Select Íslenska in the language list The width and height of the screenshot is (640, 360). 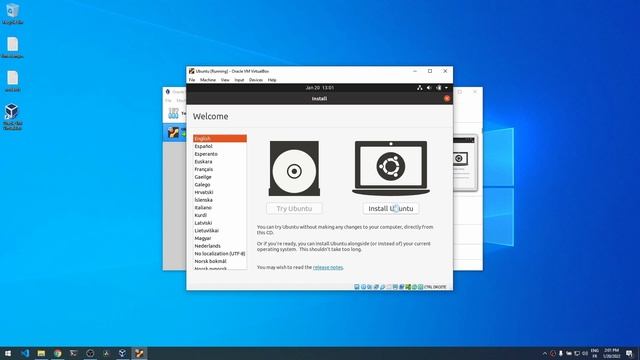point(220,200)
